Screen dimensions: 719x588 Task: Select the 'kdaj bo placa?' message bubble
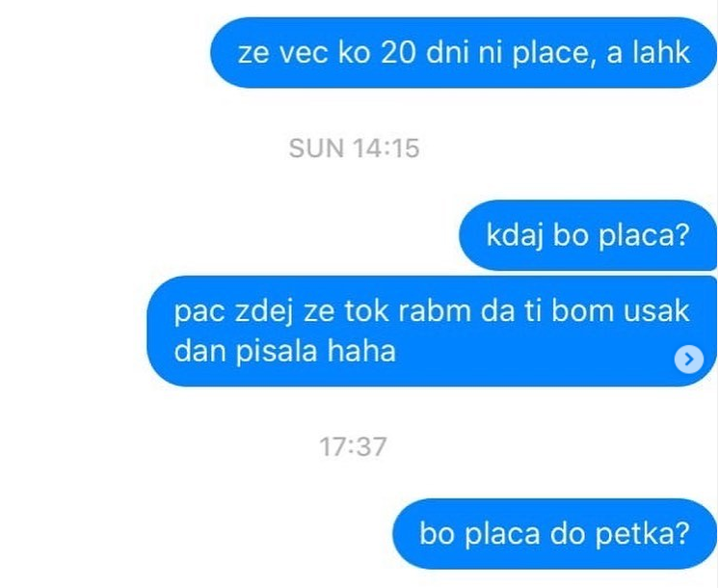(588, 235)
